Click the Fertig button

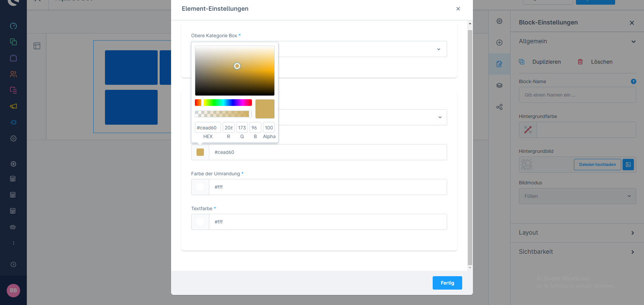tap(447, 283)
